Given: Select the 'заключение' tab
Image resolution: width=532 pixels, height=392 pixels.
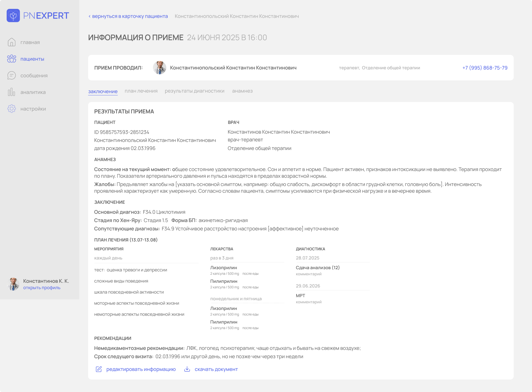Looking at the screenshot, I should 103,91.
